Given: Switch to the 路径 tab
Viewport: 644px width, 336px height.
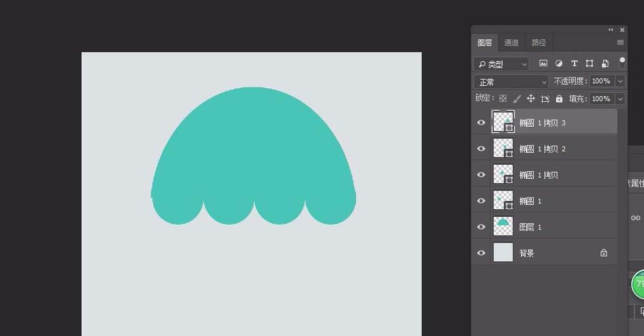Looking at the screenshot, I should [x=538, y=42].
